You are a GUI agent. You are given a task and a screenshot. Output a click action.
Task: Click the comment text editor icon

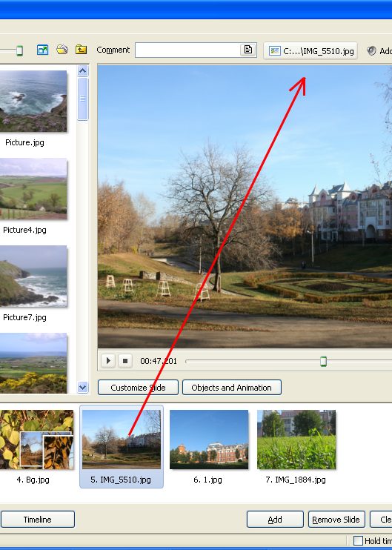click(x=248, y=50)
